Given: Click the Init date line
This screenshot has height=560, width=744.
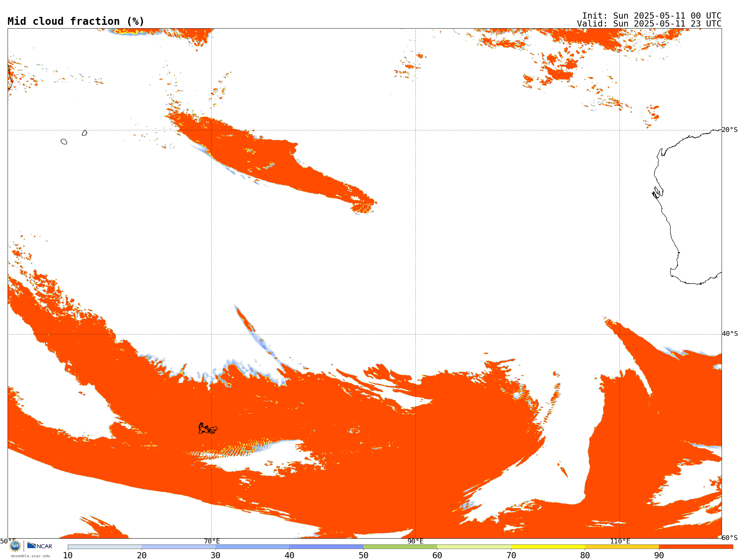Looking at the screenshot, I should 651,16.
